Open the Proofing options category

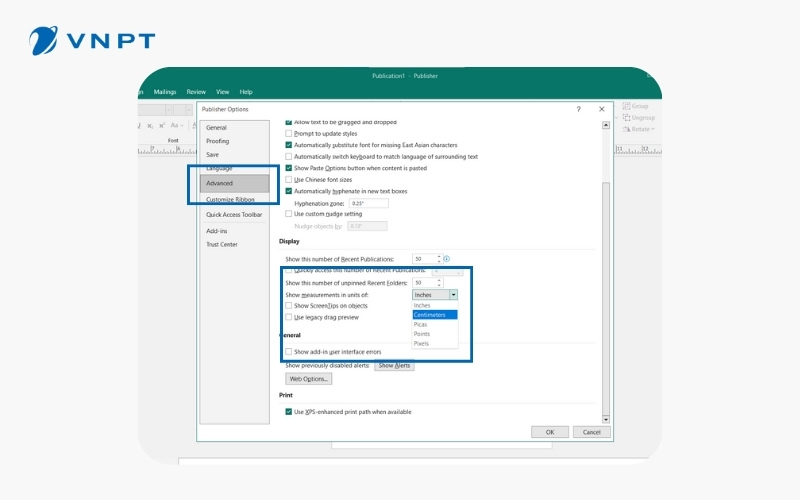(217, 141)
